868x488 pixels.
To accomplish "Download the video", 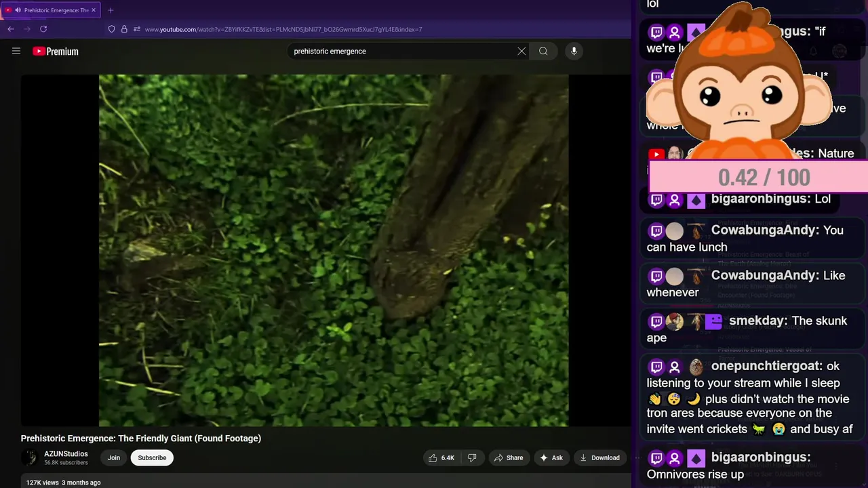I will click(x=599, y=457).
